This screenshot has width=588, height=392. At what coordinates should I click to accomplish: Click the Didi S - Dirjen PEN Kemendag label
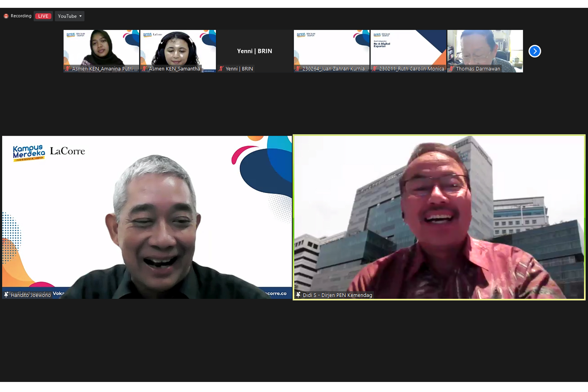click(x=337, y=295)
